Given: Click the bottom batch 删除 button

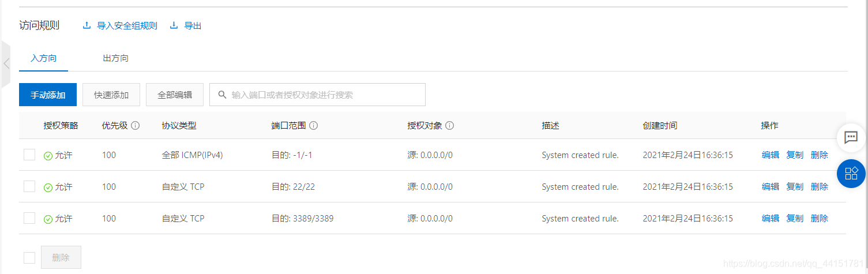Looking at the screenshot, I should [x=61, y=257].
